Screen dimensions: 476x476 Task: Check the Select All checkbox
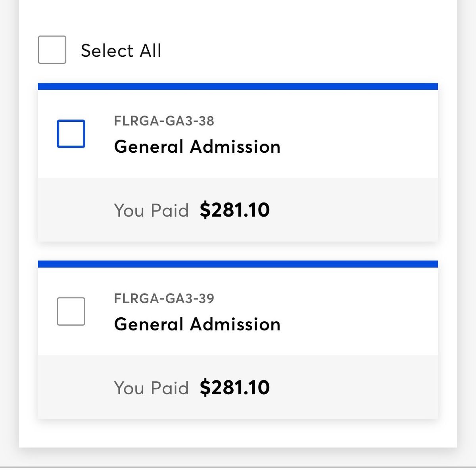(x=52, y=50)
